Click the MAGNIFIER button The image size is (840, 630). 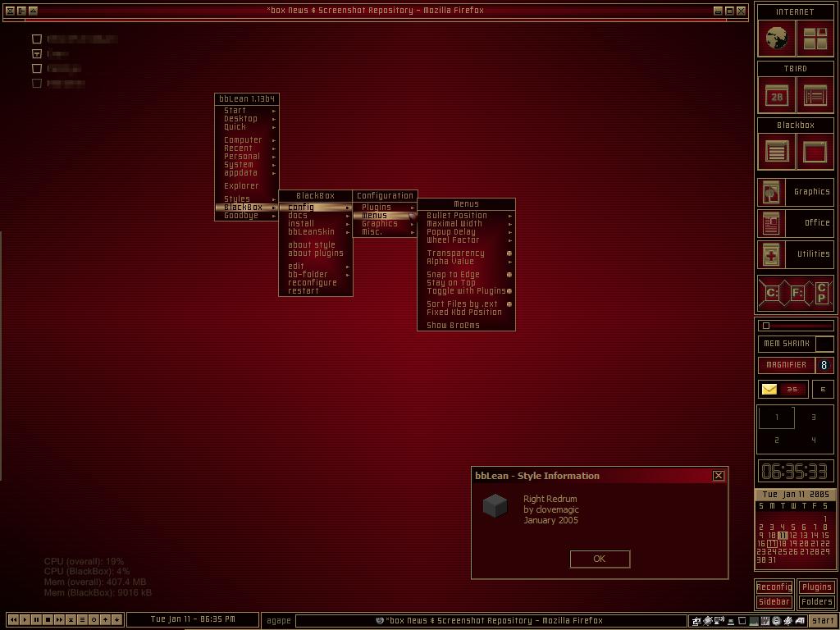tap(786, 365)
